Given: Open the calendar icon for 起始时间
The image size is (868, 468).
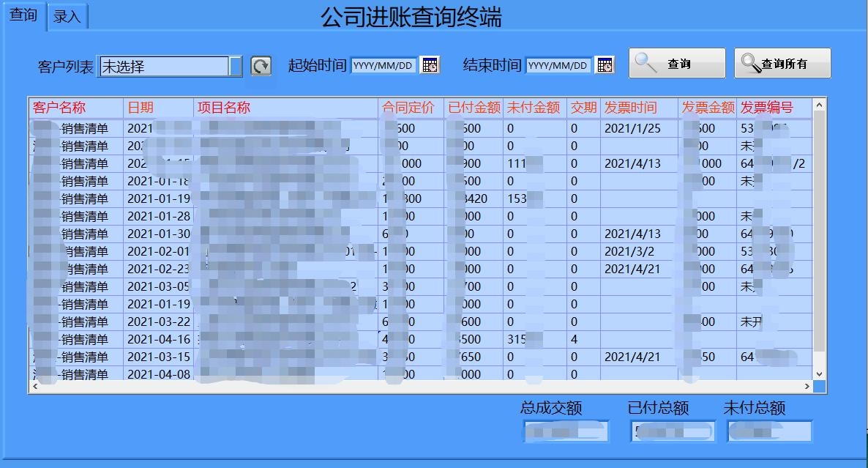Looking at the screenshot, I should tap(431, 64).
